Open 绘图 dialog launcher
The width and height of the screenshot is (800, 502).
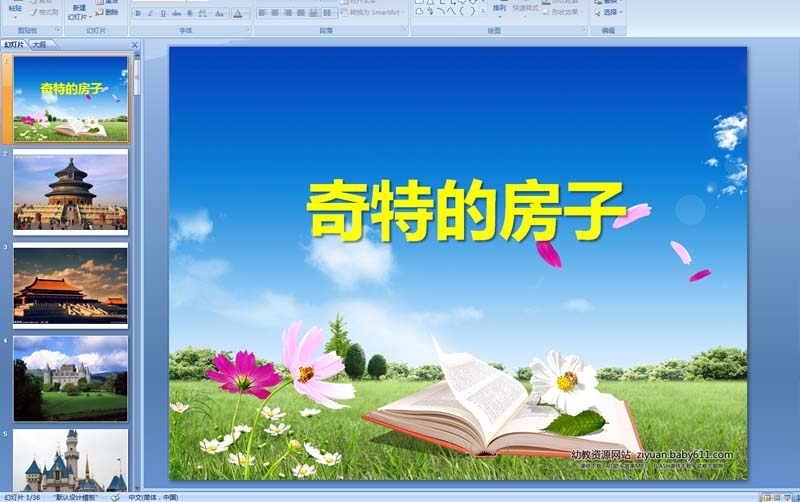pyautogui.click(x=583, y=30)
